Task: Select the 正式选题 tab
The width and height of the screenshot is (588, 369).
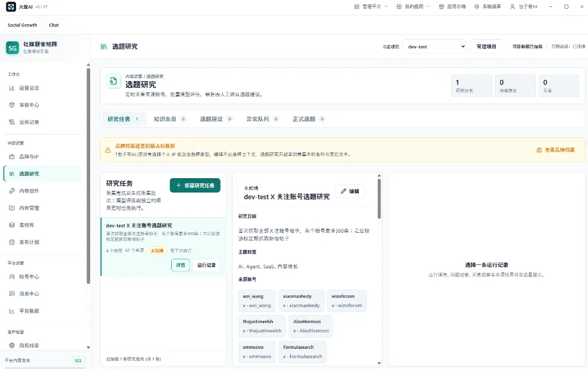Action: point(308,119)
